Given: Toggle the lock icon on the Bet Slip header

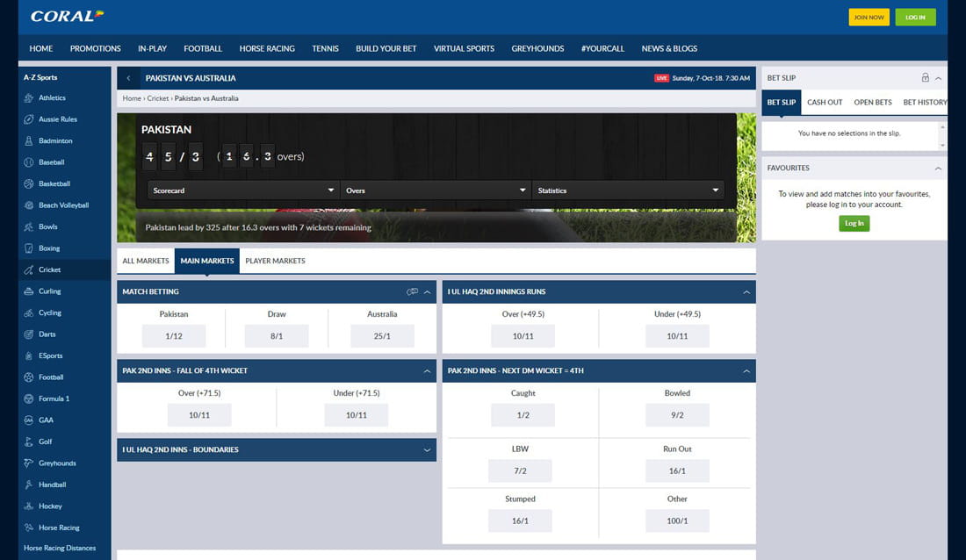Looking at the screenshot, I should pyautogui.click(x=926, y=77).
